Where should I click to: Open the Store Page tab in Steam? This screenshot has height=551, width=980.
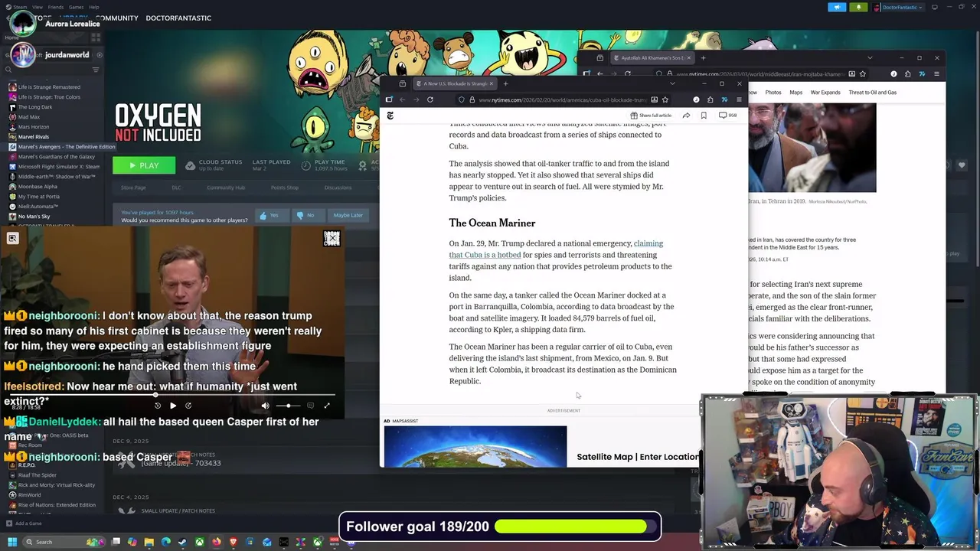(133, 187)
